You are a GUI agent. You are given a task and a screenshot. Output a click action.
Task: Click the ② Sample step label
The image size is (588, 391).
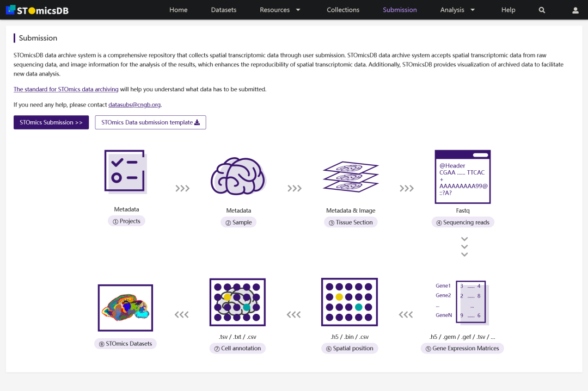pos(238,222)
